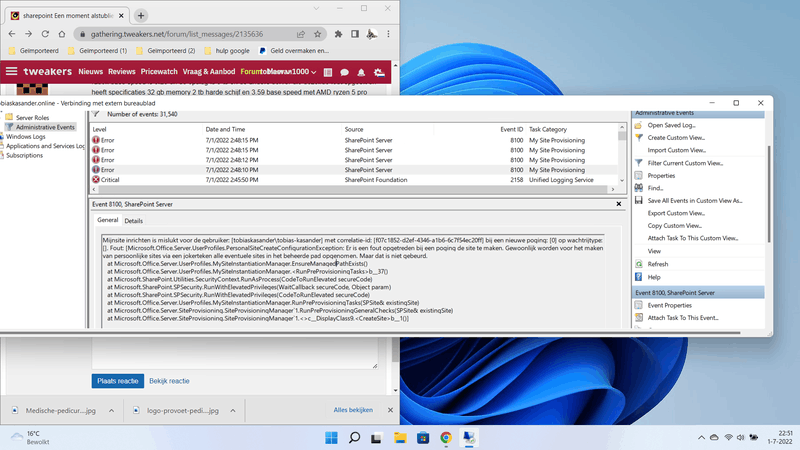Expand logo-provoet-pedi download options arrow
Screen dimensions: 800x450
(233, 411)
